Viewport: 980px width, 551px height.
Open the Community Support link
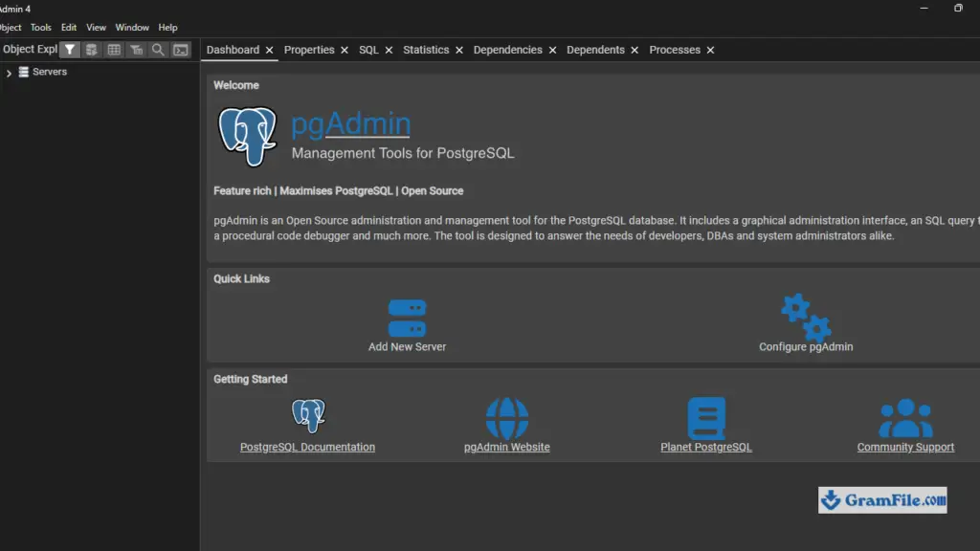tap(905, 448)
